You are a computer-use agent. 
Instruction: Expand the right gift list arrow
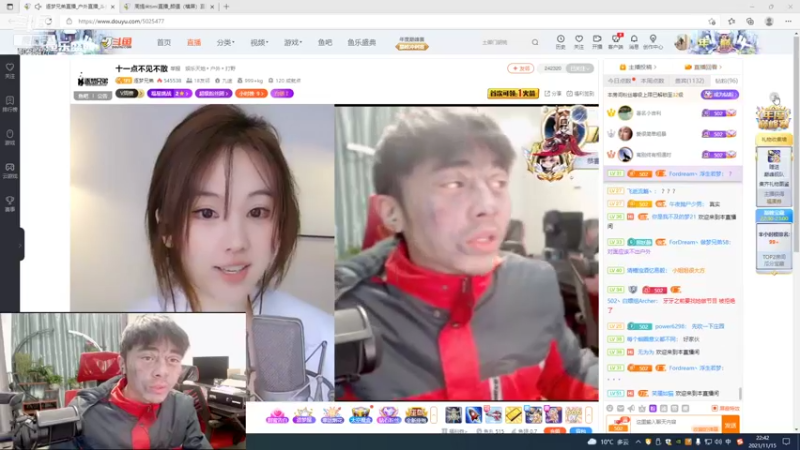click(589, 415)
